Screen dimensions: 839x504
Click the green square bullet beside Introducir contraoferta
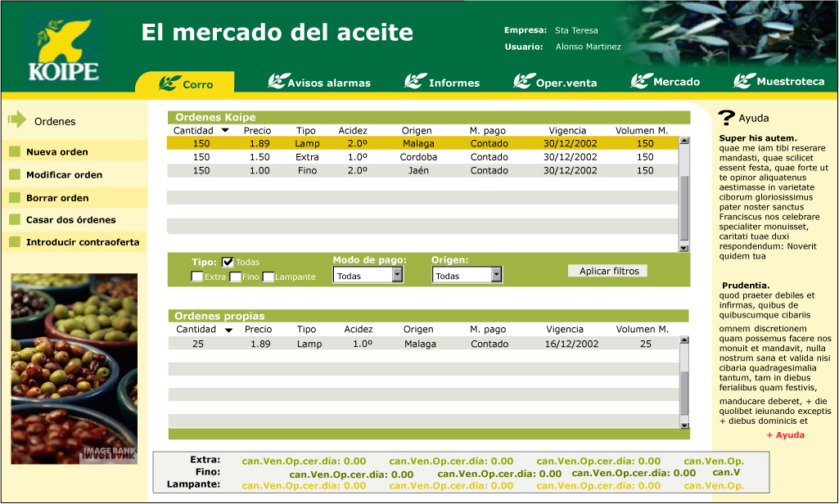(15, 242)
